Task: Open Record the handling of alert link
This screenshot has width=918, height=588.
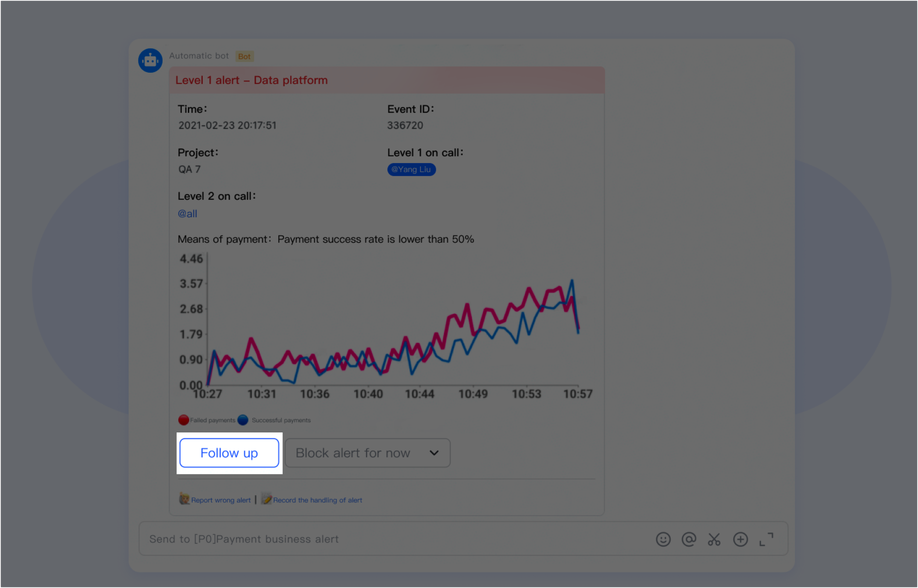Action: [x=317, y=500]
